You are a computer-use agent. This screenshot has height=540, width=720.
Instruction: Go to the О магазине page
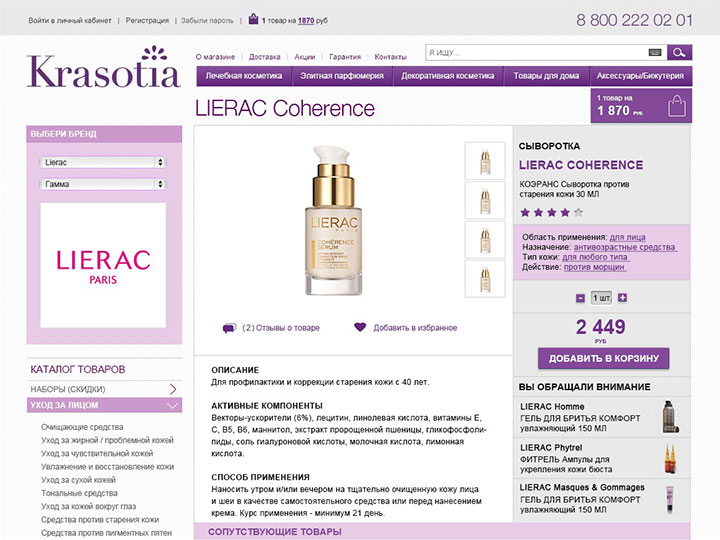click(x=215, y=57)
